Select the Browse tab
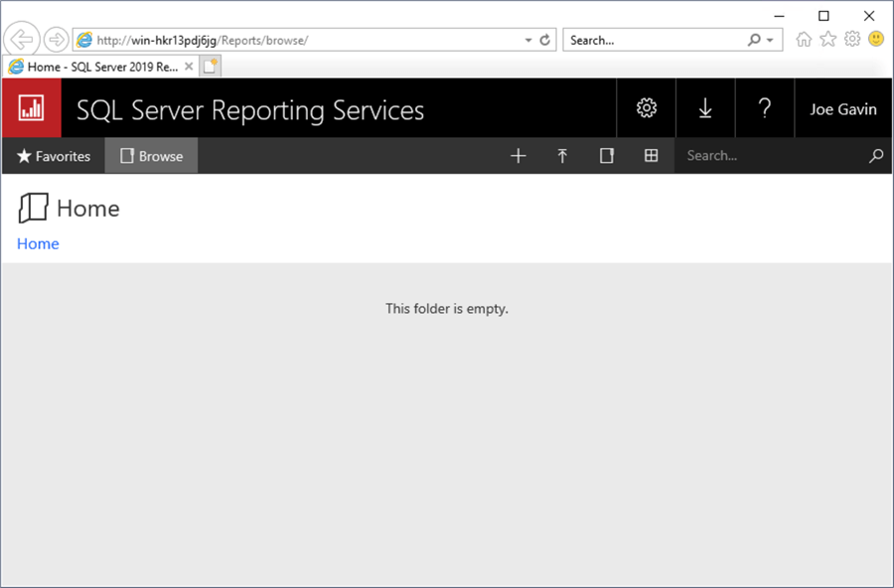The image size is (894, 588). (151, 156)
